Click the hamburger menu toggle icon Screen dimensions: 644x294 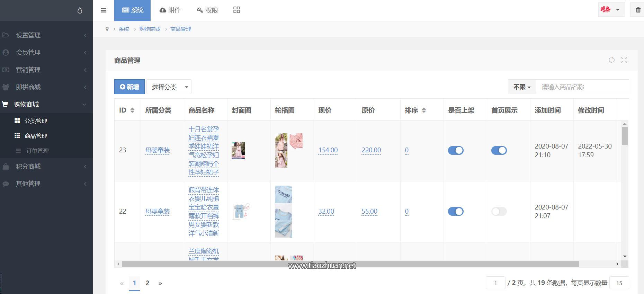[103, 10]
